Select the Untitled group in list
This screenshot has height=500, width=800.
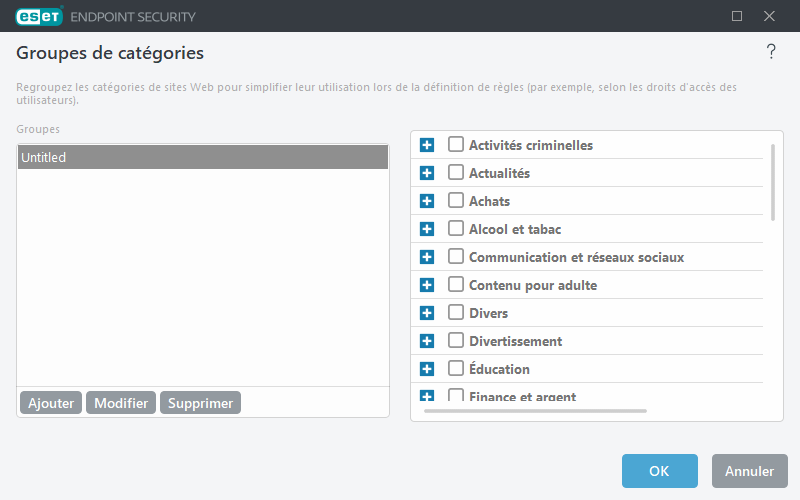(202, 157)
